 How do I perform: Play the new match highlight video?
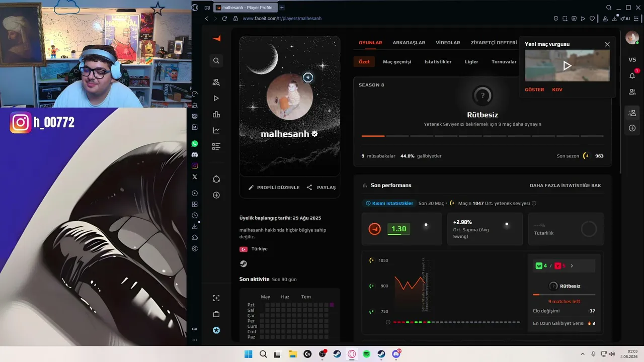567,65
